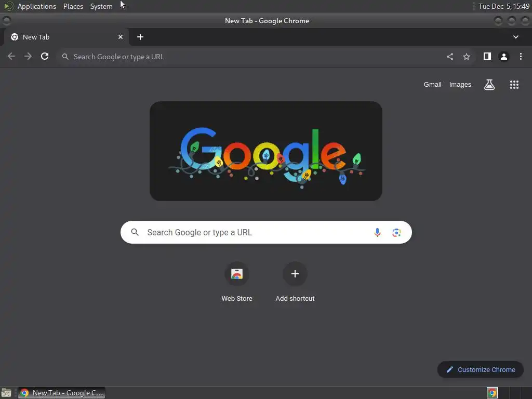This screenshot has width=532, height=399.
Task: Open the Applications menu
Action: pyautogui.click(x=37, y=6)
